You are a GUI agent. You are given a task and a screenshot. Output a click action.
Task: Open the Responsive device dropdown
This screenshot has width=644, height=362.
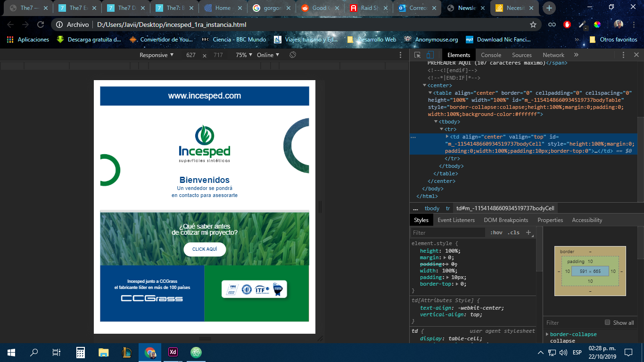(x=157, y=55)
